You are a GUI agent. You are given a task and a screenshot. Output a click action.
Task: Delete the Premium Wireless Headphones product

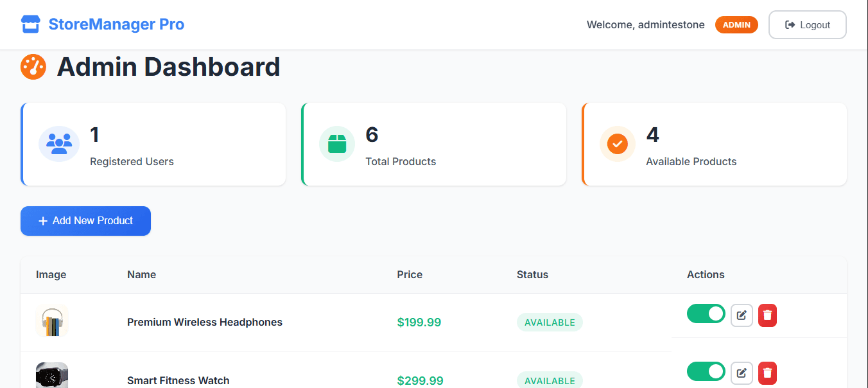pos(767,315)
